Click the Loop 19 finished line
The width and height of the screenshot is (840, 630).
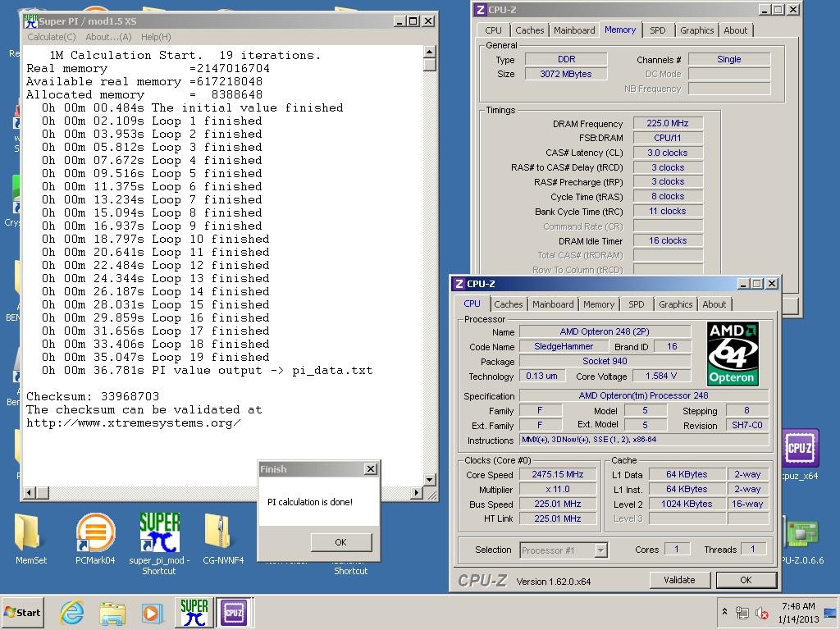click(x=155, y=358)
